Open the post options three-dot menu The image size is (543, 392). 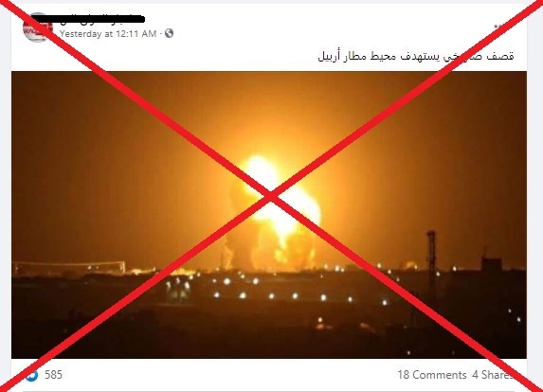[x=498, y=27]
